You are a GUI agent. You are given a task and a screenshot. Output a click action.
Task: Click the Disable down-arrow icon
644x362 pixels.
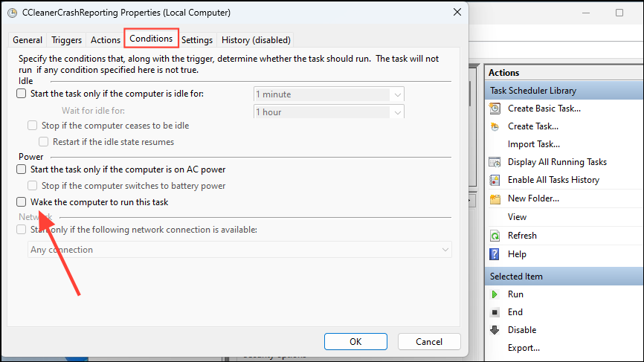495,330
